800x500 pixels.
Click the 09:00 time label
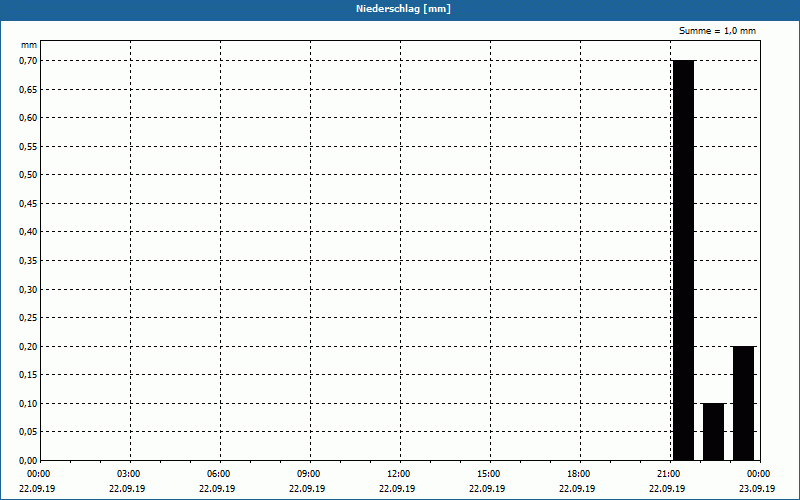coord(308,474)
